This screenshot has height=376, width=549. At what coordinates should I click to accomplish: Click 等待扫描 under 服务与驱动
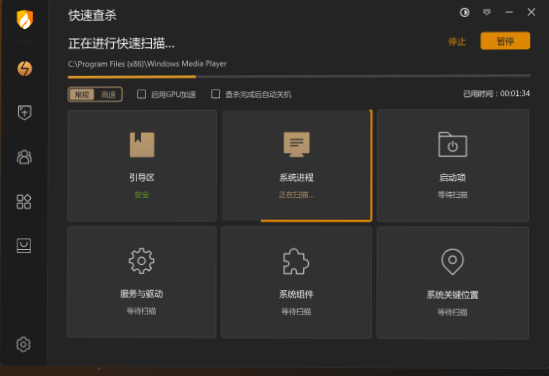(x=141, y=311)
